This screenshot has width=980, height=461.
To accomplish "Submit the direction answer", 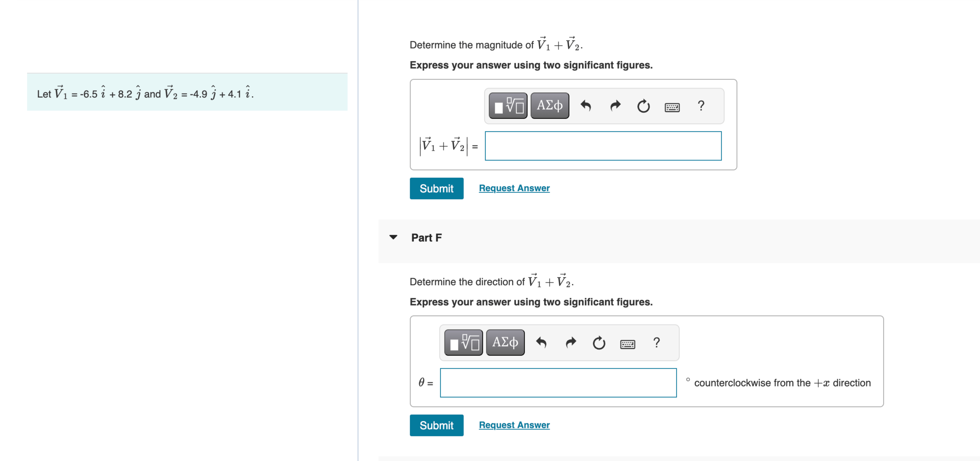I will coord(436,425).
